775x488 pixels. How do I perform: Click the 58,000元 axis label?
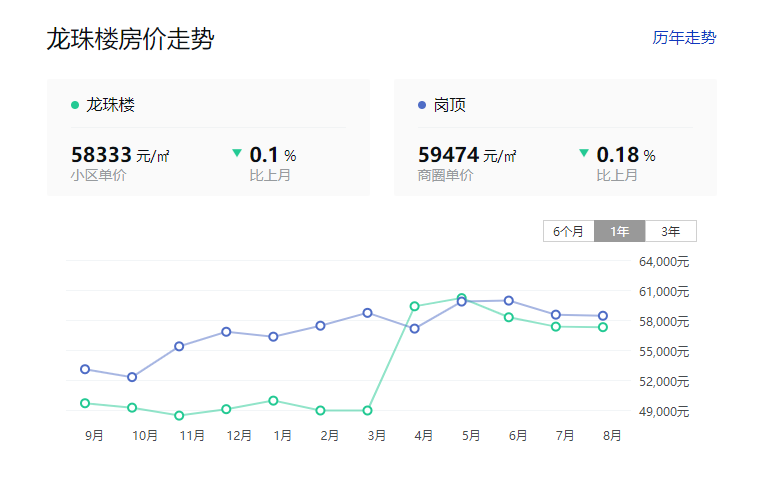point(664,322)
